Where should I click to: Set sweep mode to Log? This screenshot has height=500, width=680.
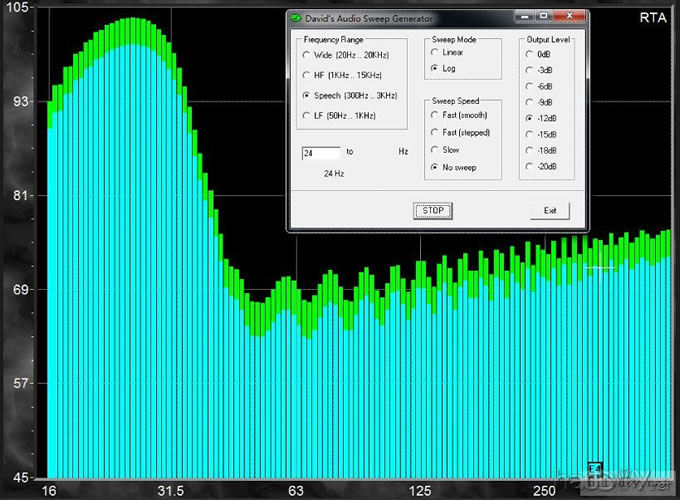434,68
